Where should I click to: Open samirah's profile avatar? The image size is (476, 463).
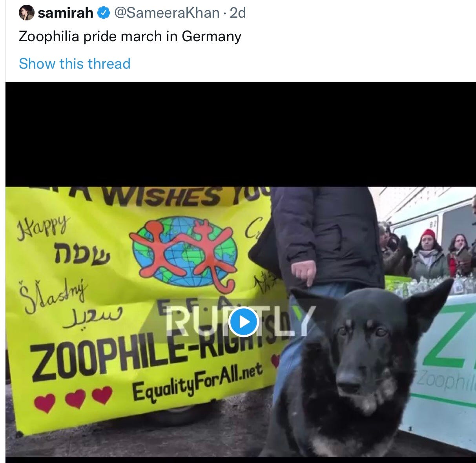pyautogui.click(x=27, y=13)
